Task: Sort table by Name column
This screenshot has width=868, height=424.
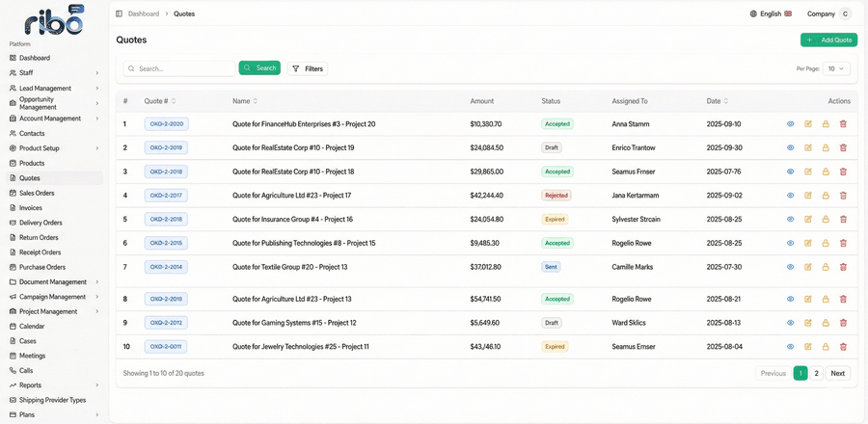Action: click(x=245, y=101)
